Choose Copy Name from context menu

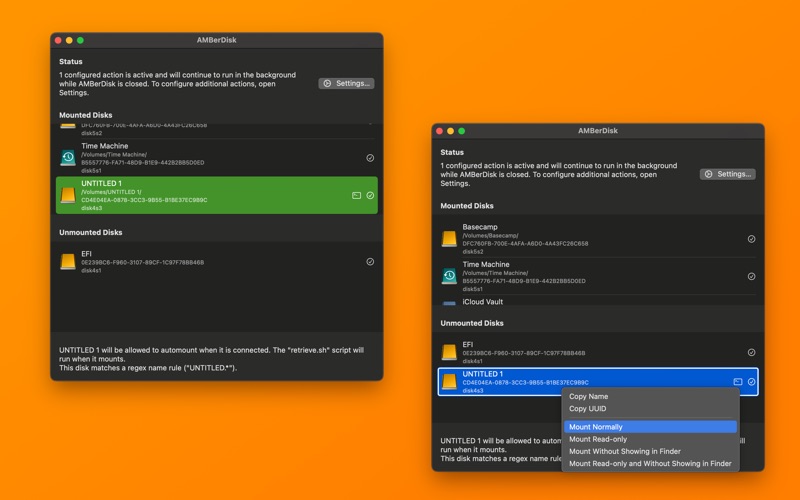(x=651, y=396)
